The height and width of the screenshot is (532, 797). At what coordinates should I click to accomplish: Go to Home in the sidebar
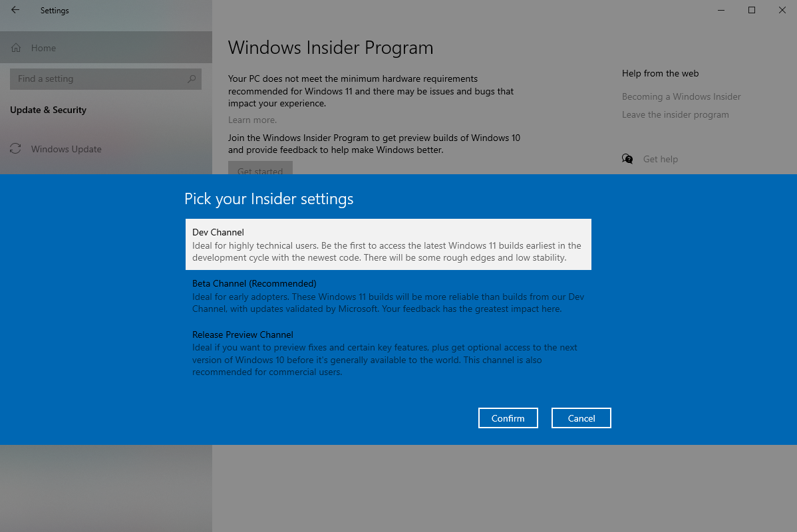pyautogui.click(x=106, y=48)
